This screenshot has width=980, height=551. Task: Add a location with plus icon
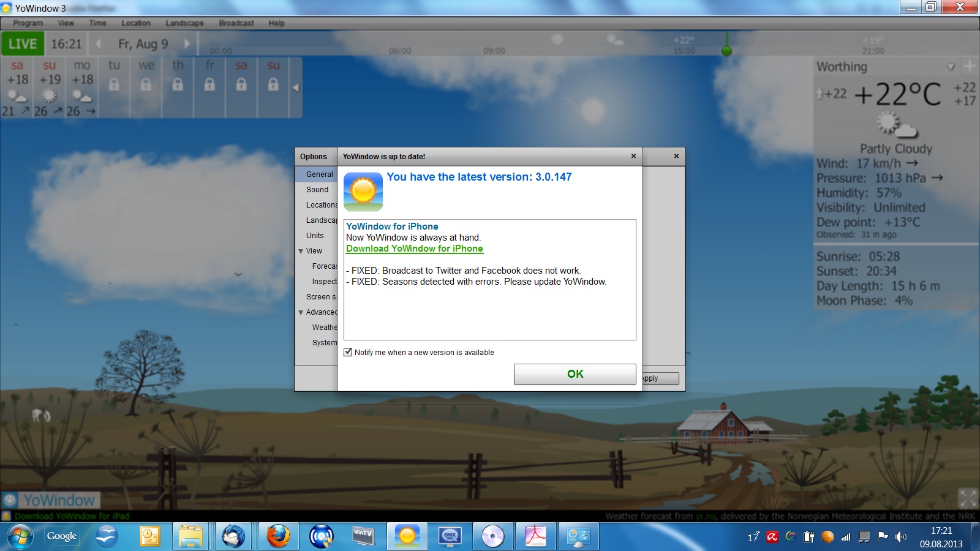(969, 66)
